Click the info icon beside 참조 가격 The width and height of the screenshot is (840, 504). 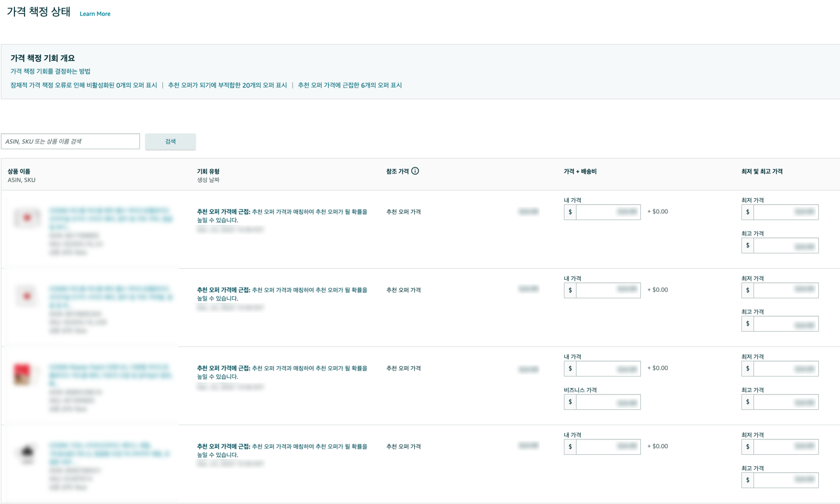tap(415, 171)
